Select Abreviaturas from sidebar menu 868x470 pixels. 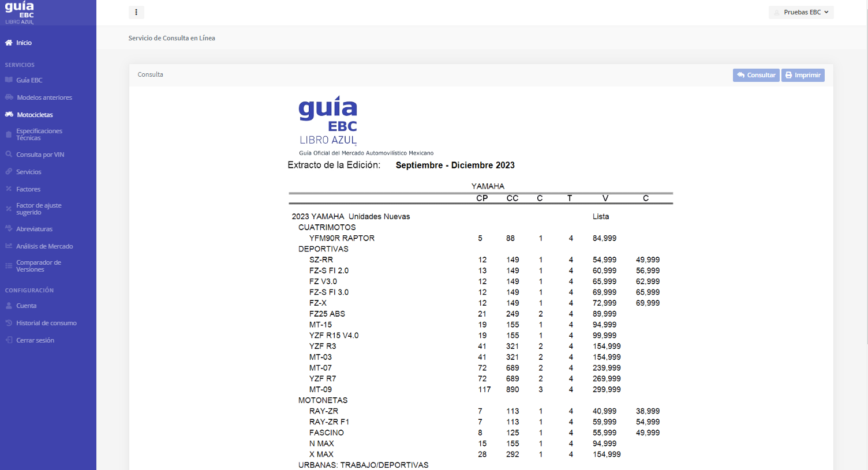coord(34,229)
